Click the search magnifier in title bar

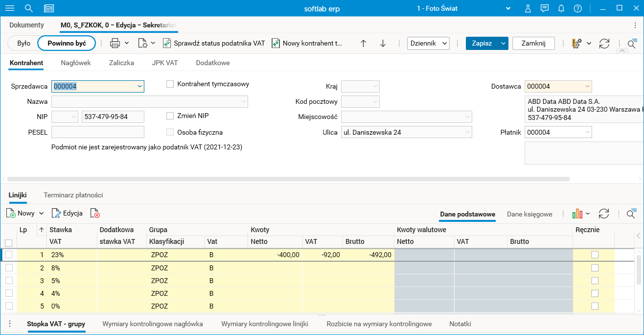pos(29,8)
